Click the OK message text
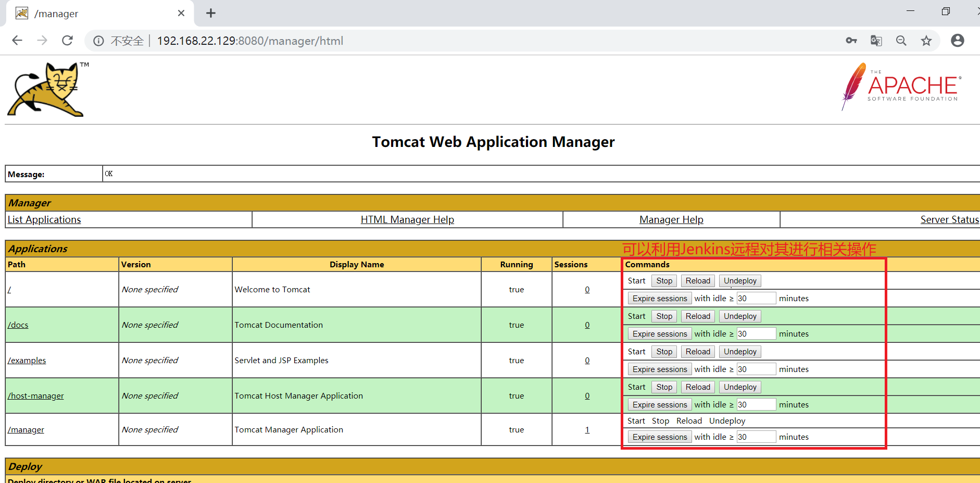Screen dimensions: 980x483 109,174
